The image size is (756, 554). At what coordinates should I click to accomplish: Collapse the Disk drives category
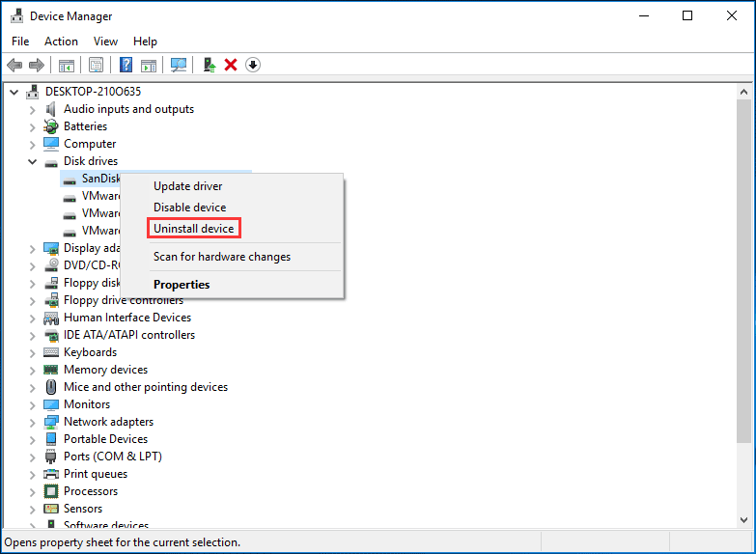[x=33, y=161]
